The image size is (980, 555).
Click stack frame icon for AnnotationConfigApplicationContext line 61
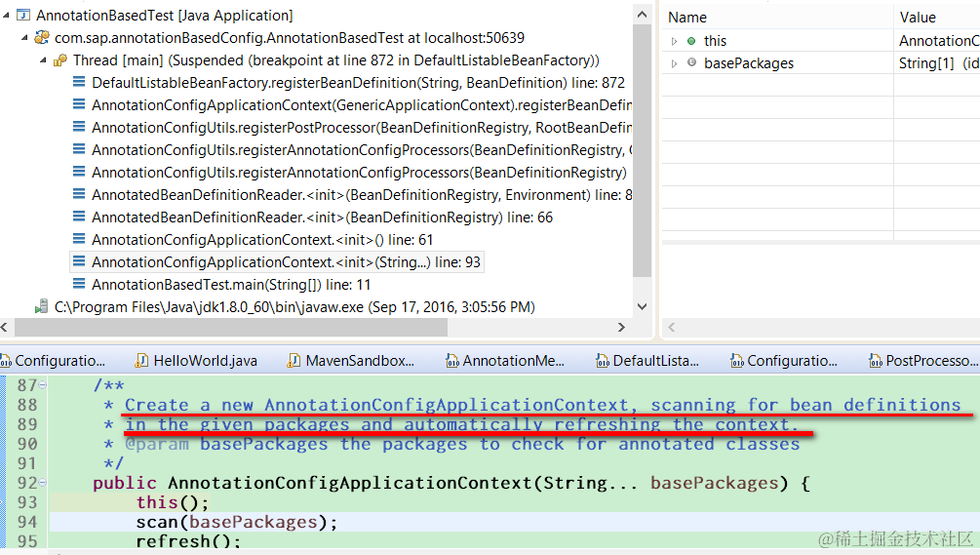click(x=79, y=239)
